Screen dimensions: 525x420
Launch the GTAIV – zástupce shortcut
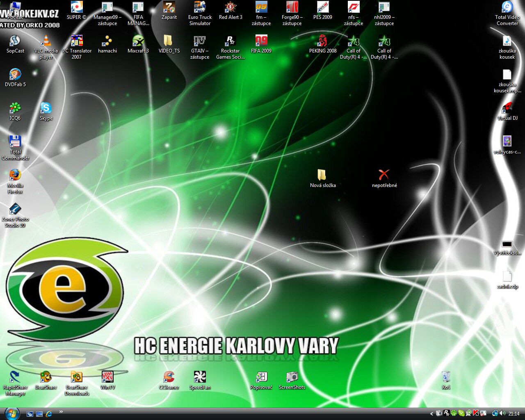point(200,47)
